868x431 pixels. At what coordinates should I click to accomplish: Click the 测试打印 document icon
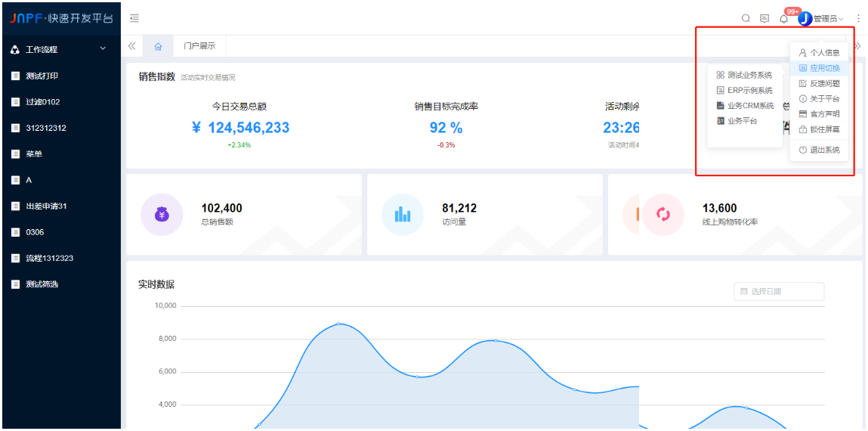pyautogui.click(x=16, y=76)
